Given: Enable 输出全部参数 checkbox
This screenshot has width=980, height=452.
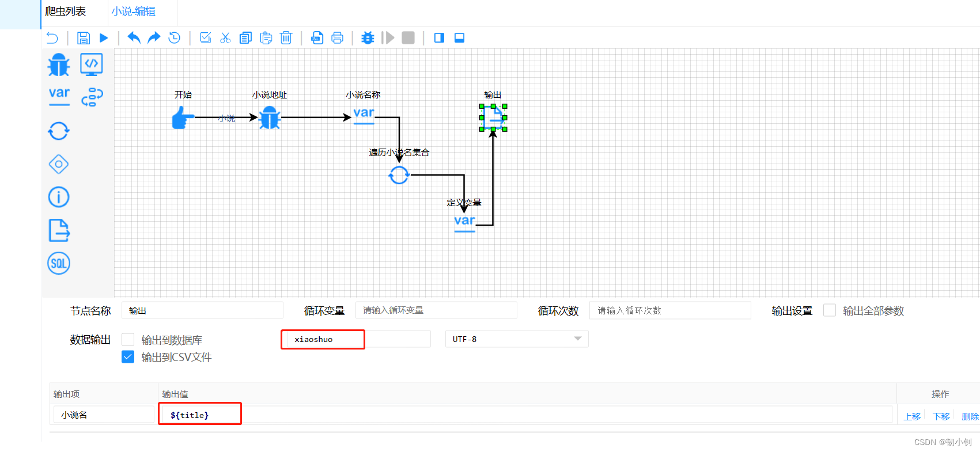Looking at the screenshot, I should (830, 310).
